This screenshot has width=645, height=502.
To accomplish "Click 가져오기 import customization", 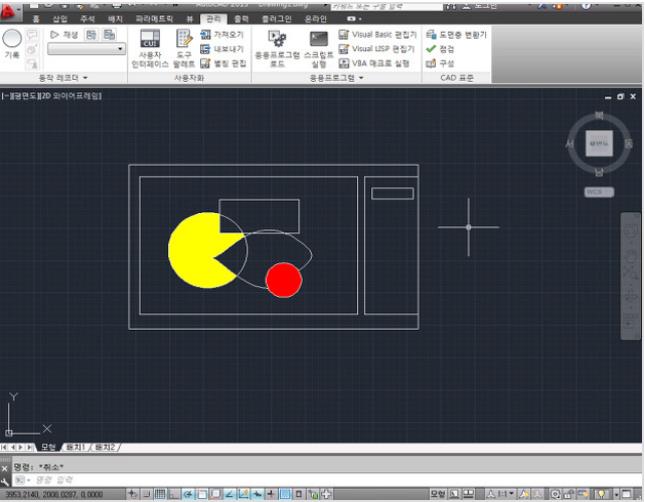I will [x=222, y=35].
